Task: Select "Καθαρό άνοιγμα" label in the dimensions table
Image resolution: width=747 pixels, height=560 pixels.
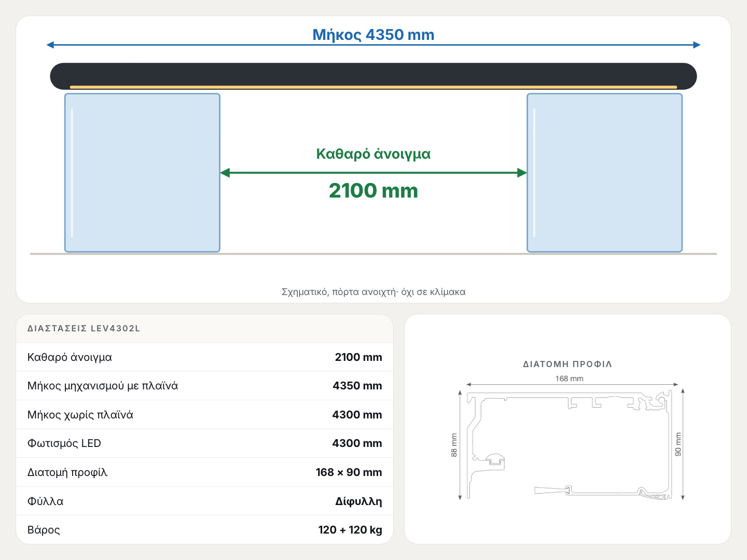Action: 70,357
